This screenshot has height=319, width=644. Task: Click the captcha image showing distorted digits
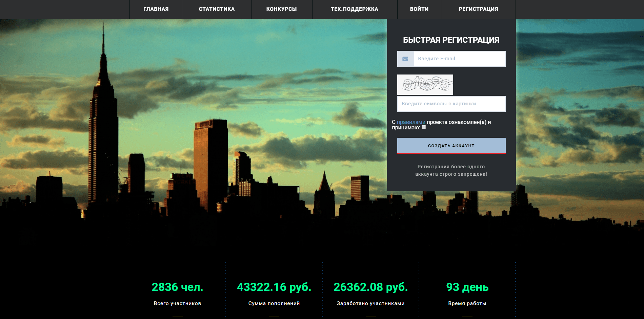425,84
